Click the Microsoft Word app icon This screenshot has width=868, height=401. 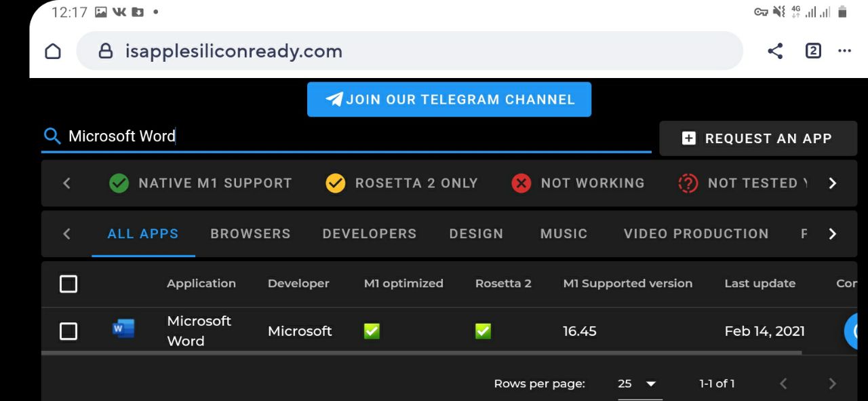click(123, 329)
